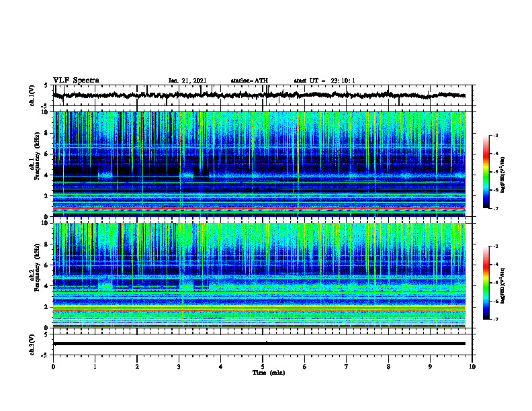Click time axis tick label '7'

pyautogui.click(x=347, y=367)
